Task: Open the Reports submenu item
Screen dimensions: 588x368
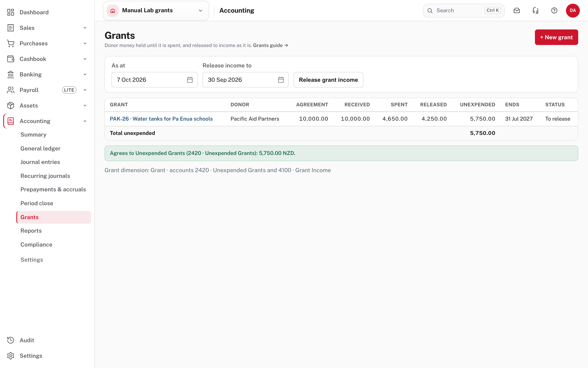Action: (31, 231)
